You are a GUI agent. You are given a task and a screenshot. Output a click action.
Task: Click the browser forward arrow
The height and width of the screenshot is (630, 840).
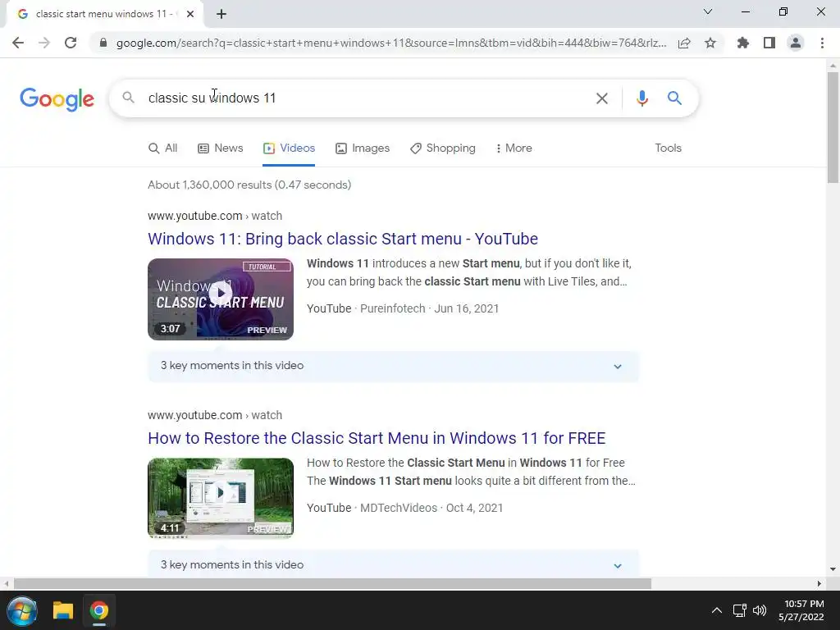[x=44, y=43]
